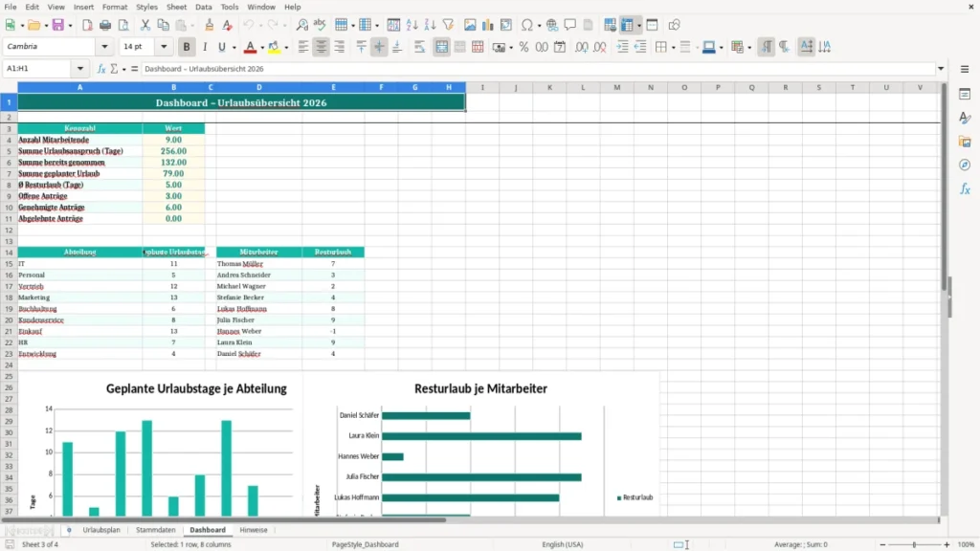Click the Insert Comment speech bubble icon
Image resolution: width=980 pixels, height=551 pixels.
pyautogui.click(x=570, y=25)
